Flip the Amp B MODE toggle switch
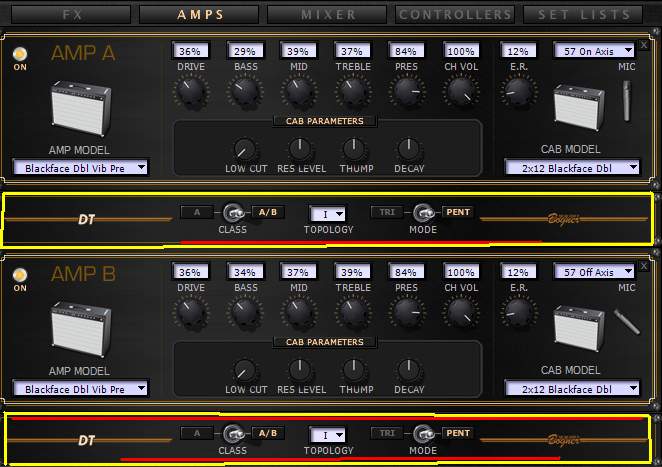This screenshot has width=662, height=467. [423, 433]
